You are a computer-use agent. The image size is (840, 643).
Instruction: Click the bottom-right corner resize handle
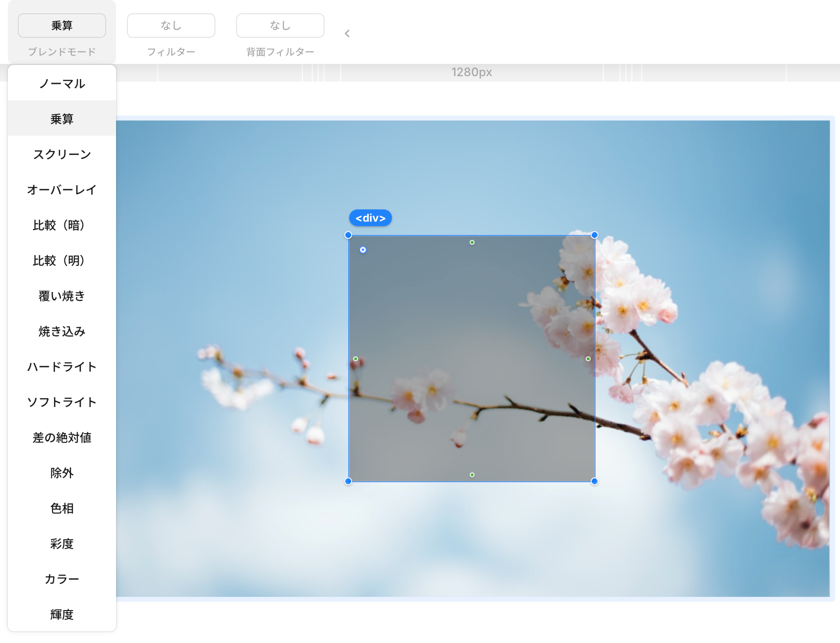(x=595, y=481)
